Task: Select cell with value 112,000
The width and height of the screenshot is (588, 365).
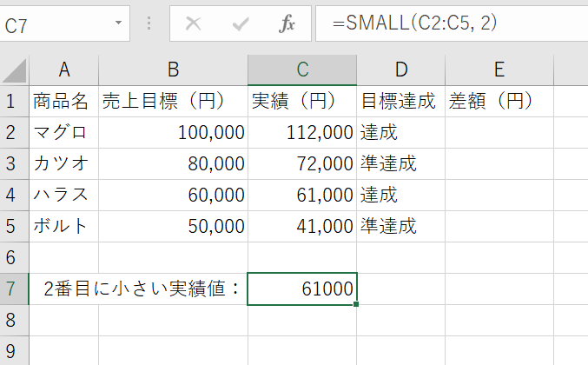Action: point(301,133)
